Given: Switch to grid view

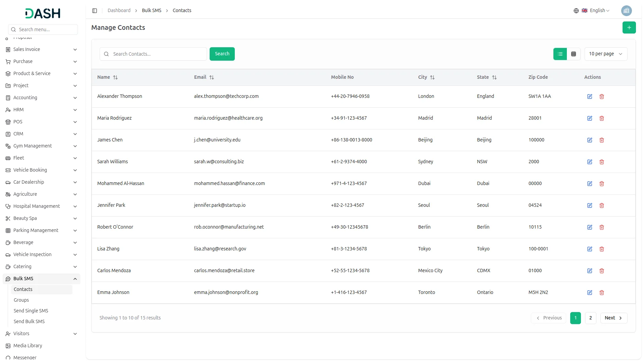Looking at the screenshot, I should (574, 54).
